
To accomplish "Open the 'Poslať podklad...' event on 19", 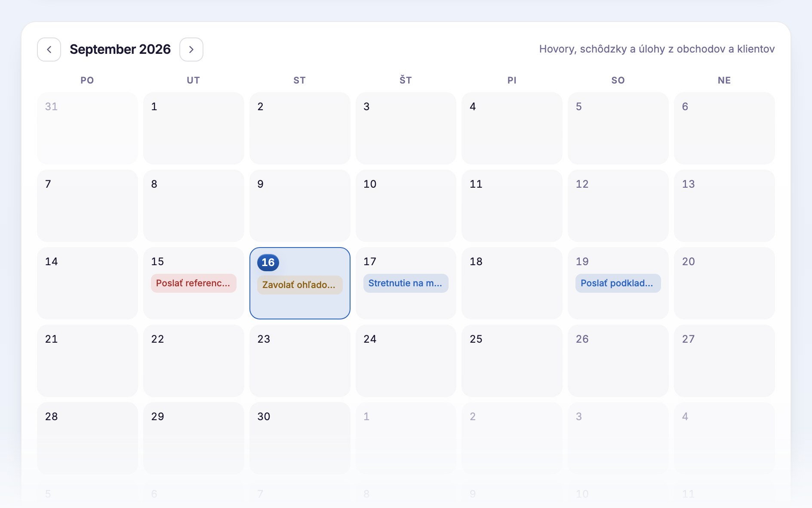I will [x=618, y=283].
